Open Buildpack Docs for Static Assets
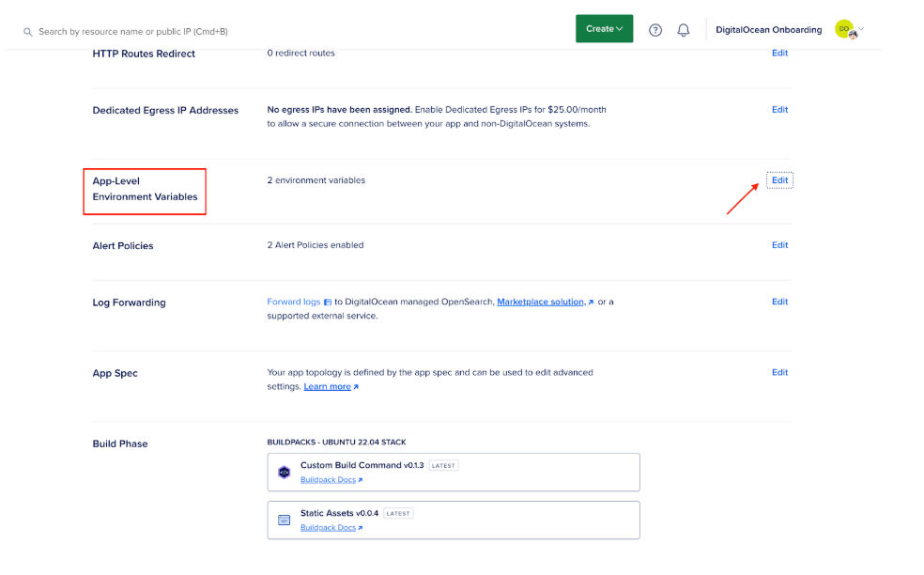 (x=329, y=528)
